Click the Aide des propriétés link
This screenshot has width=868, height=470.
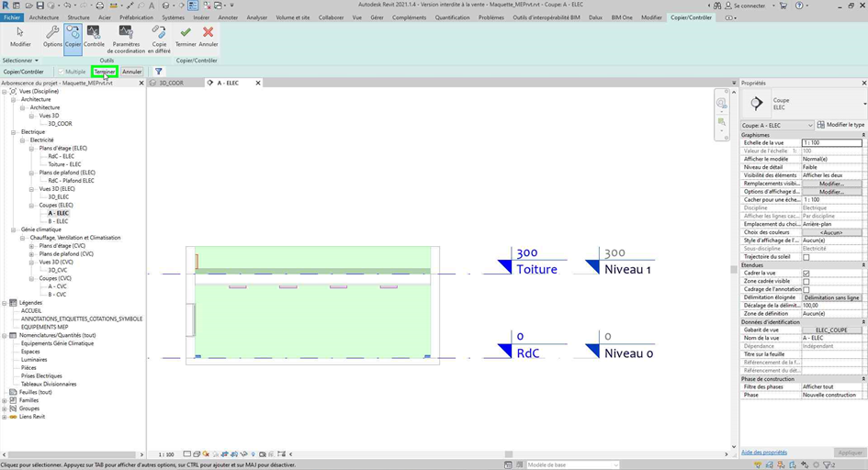763,453
